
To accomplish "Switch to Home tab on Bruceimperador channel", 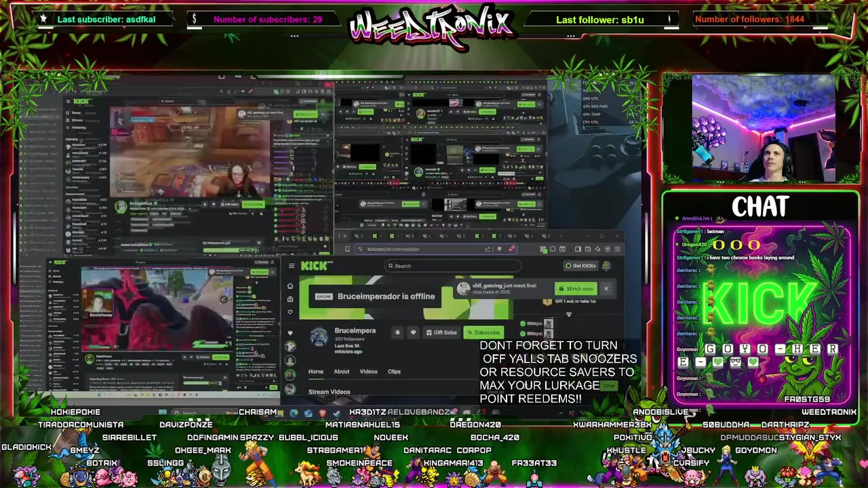I will tap(316, 371).
